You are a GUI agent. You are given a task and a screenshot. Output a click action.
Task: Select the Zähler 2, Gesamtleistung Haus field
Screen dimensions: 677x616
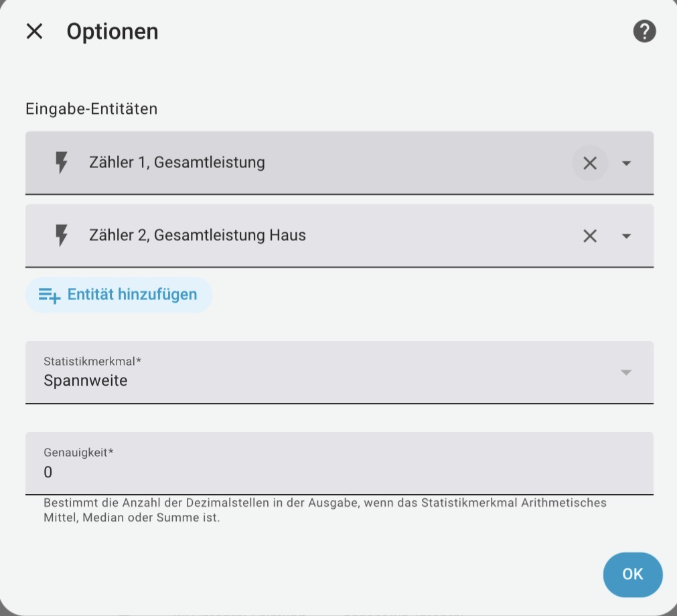pos(340,236)
